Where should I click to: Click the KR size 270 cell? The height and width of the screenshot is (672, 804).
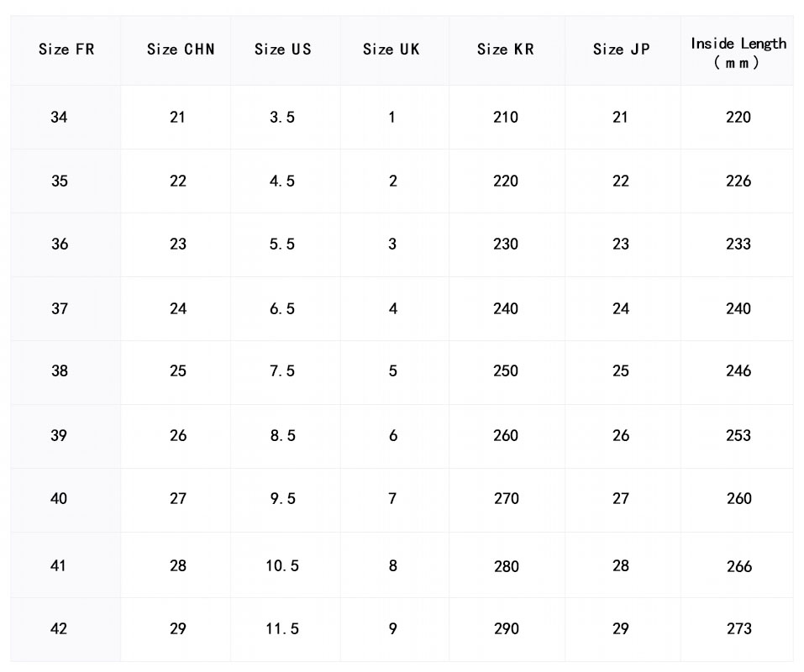pyautogui.click(x=506, y=499)
